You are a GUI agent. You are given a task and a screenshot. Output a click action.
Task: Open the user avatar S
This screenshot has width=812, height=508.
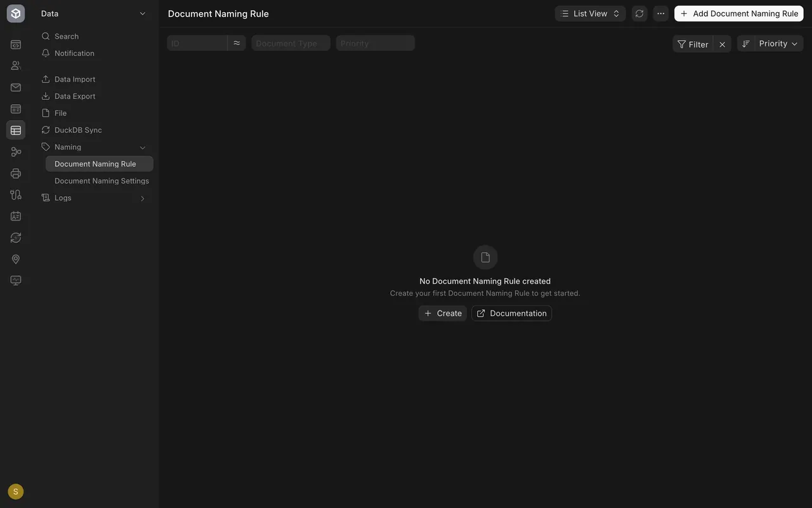pos(16,491)
